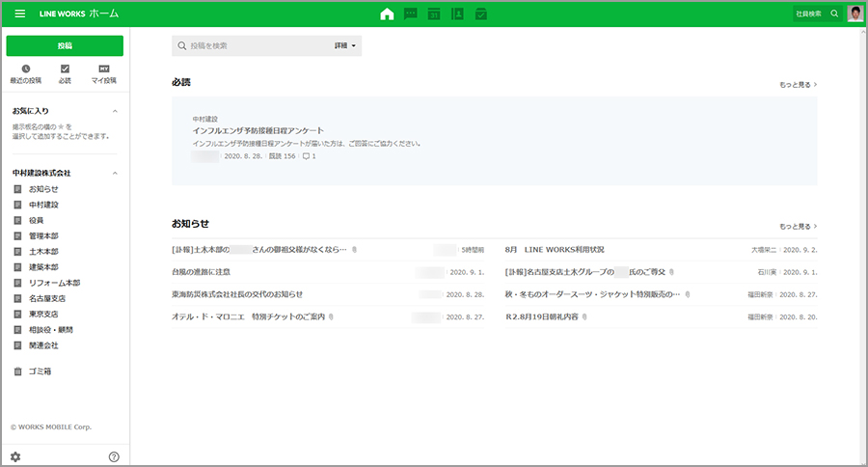Screen dimensions: 868x467
Task: Open the Calendar icon in the header
Action: (434, 14)
